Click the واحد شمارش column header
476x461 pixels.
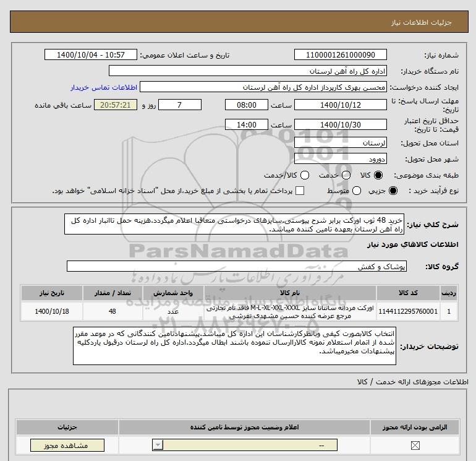[173, 293]
